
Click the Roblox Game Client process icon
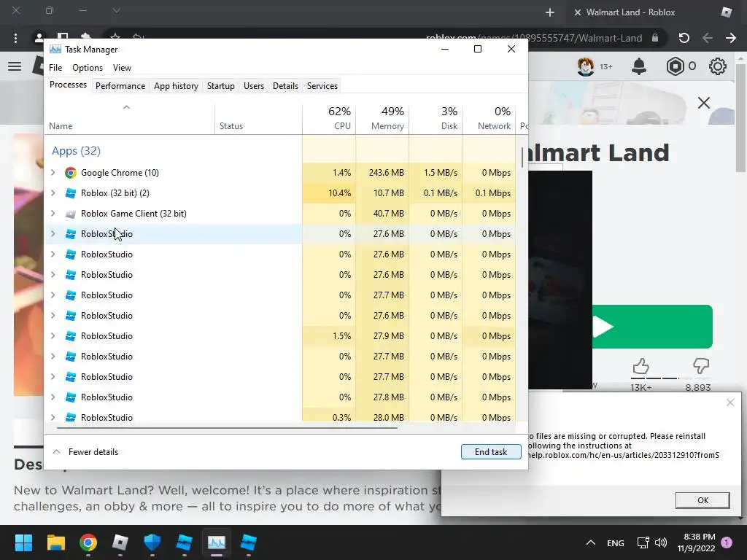click(x=71, y=214)
